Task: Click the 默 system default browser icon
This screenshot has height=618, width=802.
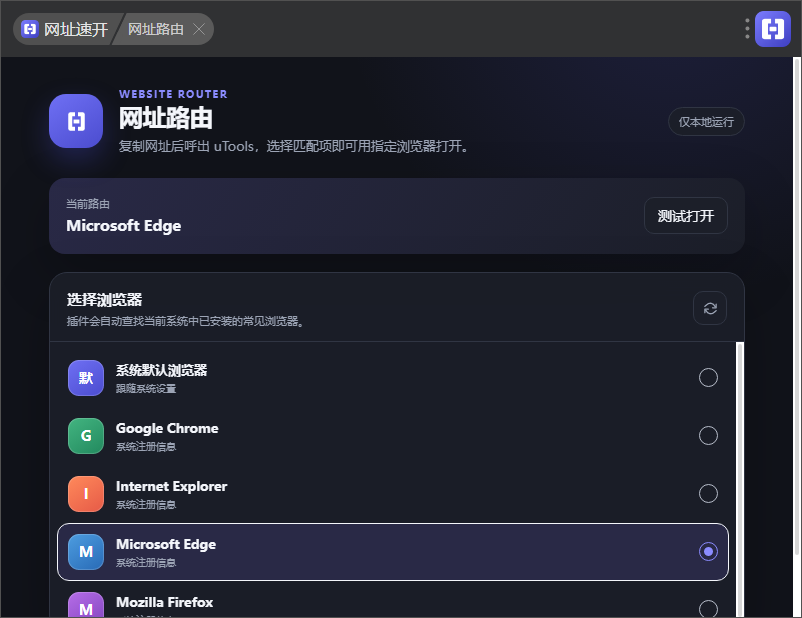Action: click(86, 378)
